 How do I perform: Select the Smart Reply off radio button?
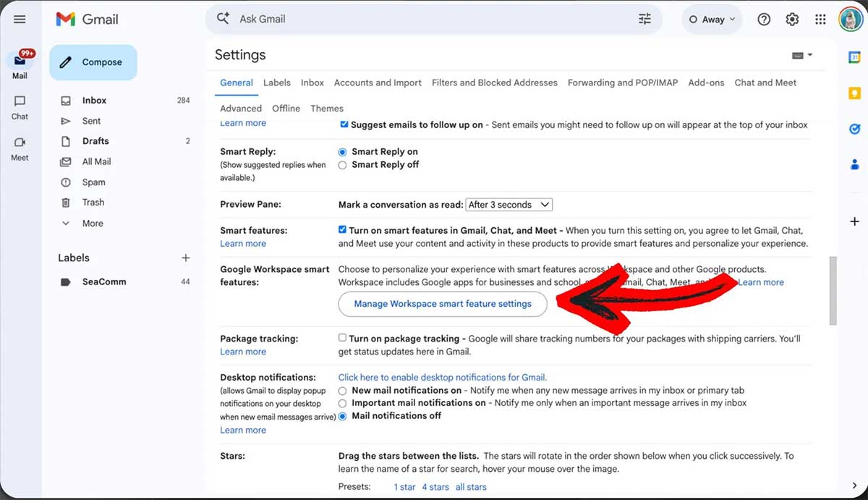pos(342,164)
